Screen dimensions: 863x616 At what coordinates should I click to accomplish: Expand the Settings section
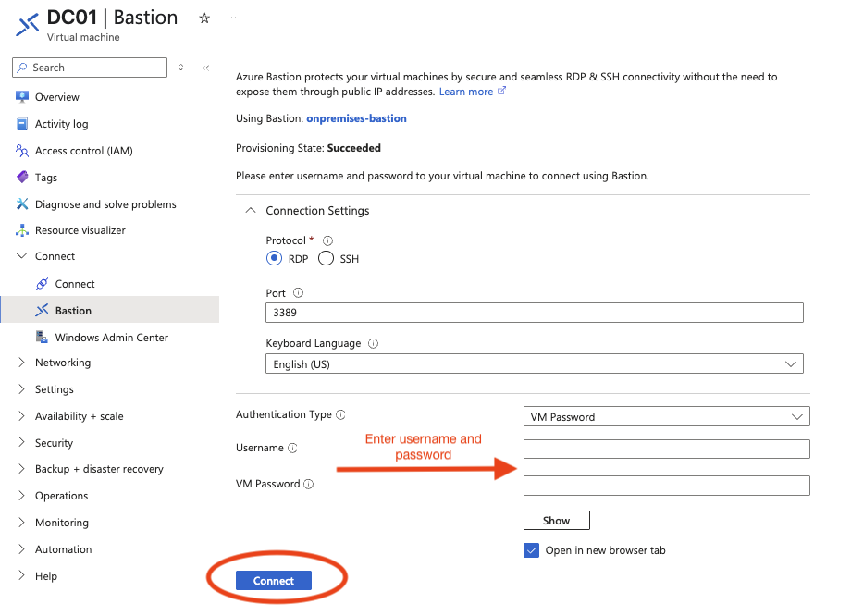coord(21,388)
